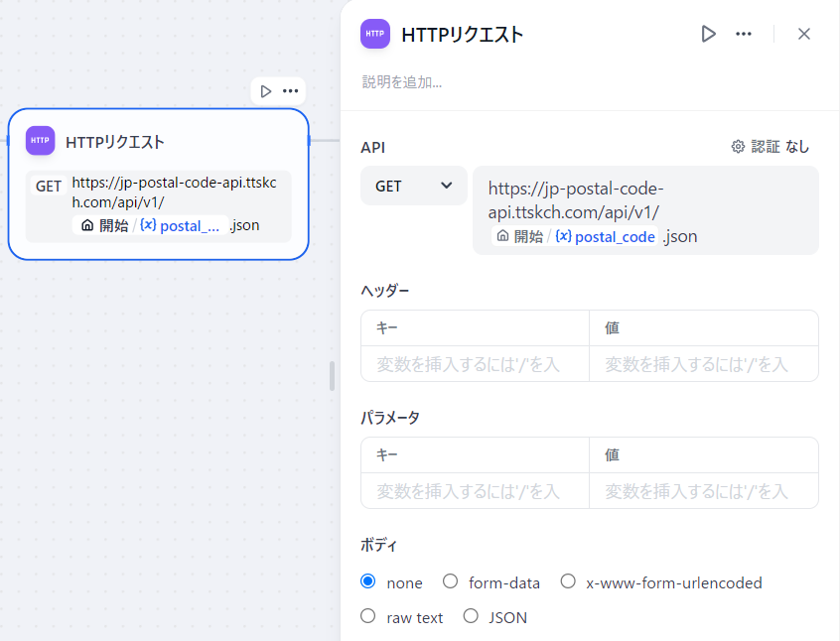The width and height of the screenshot is (840, 641).
Task: Click the parameter value input cell
Action: [x=703, y=491]
